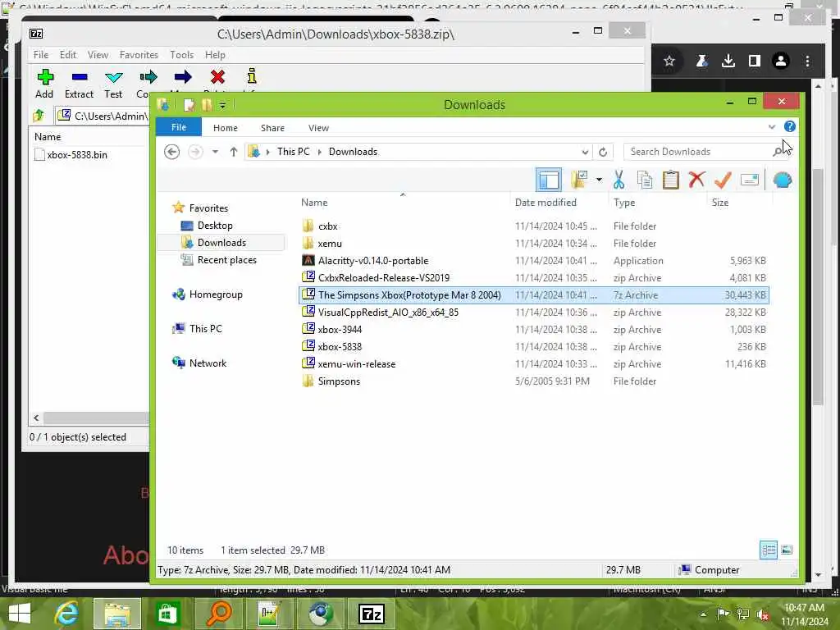Click Extract in the 7-Zip toolbar
840x630 pixels.
pos(79,84)
